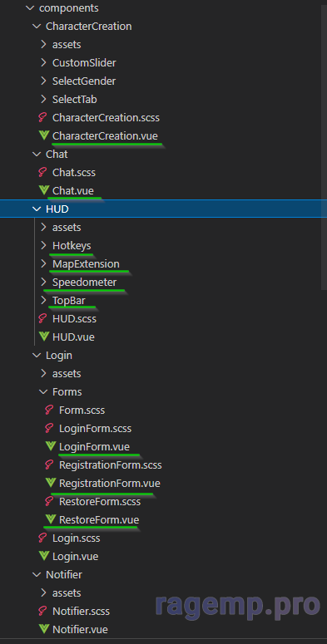Click the Vue icon next to Notifier.vue
Screen dimensions: 327x644
(x=43, y=629)
